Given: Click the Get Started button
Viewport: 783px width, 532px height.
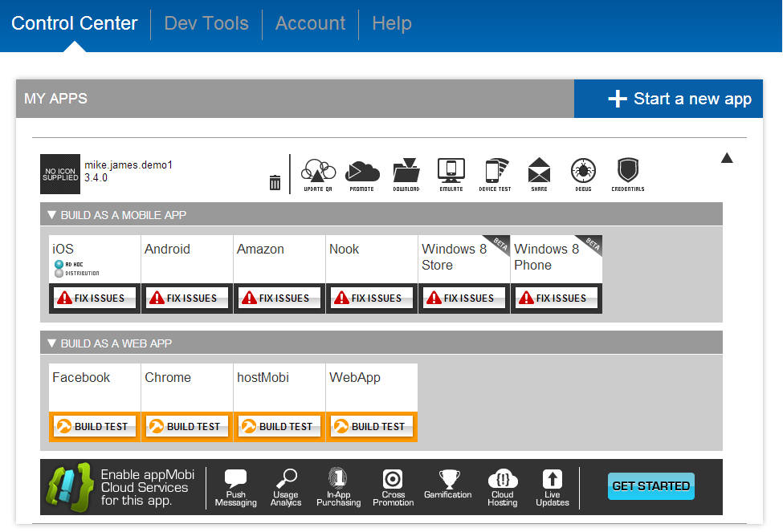Looking at the screenshot, I should pos(650,485).
